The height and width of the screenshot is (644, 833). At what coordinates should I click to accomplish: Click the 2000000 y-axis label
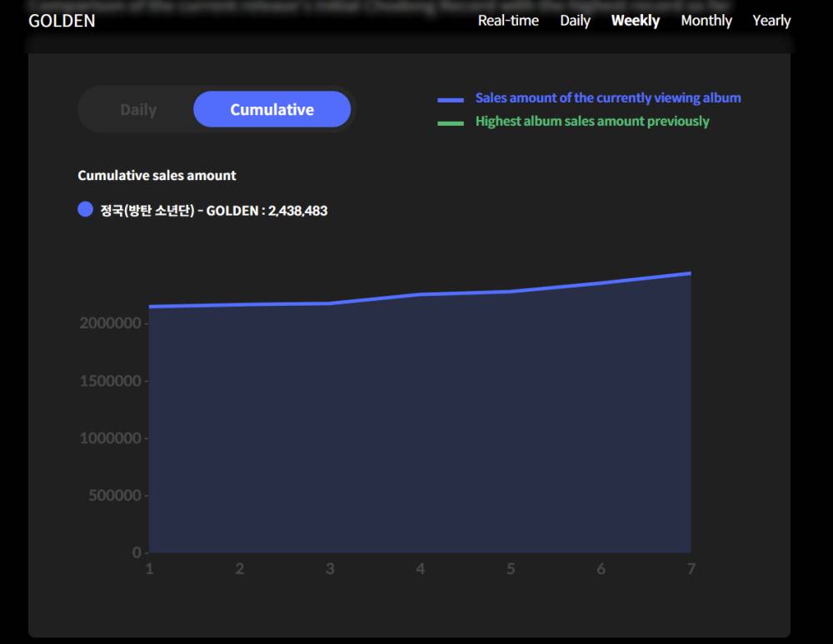(x=111, y=323)
